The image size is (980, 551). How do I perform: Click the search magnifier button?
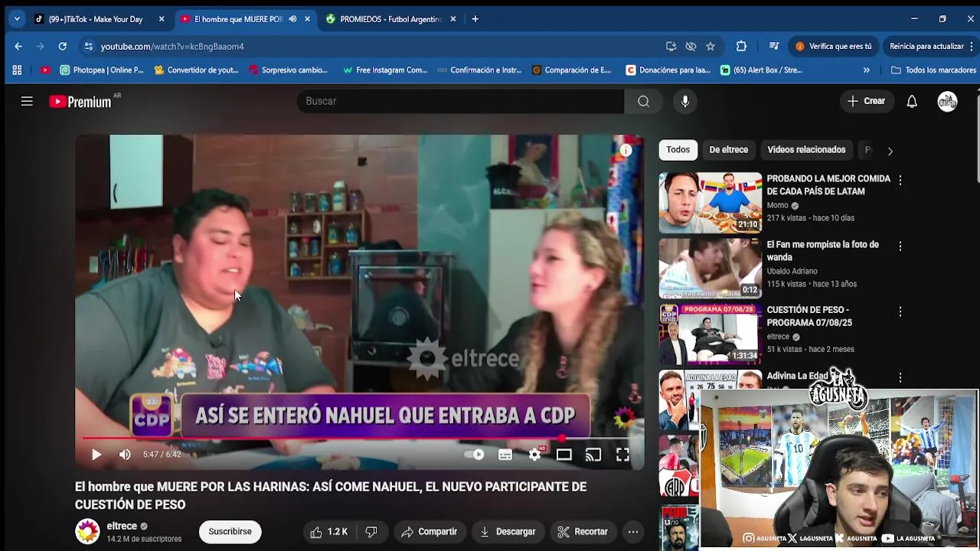tap(643, 101)
